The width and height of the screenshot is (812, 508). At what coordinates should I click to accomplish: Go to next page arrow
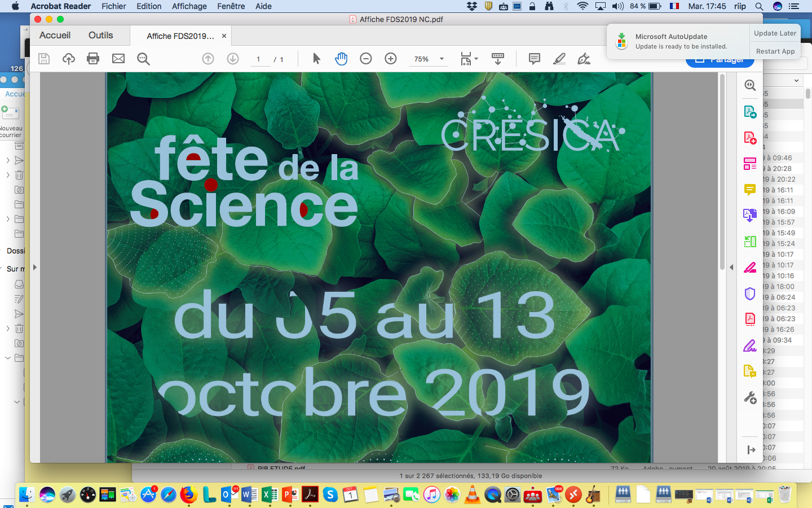point(233,59)
